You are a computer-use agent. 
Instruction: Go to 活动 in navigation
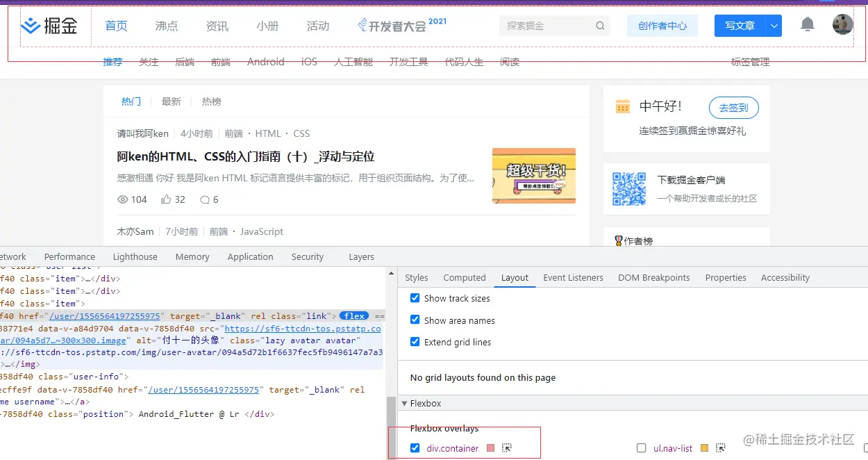tap(318, 26)
